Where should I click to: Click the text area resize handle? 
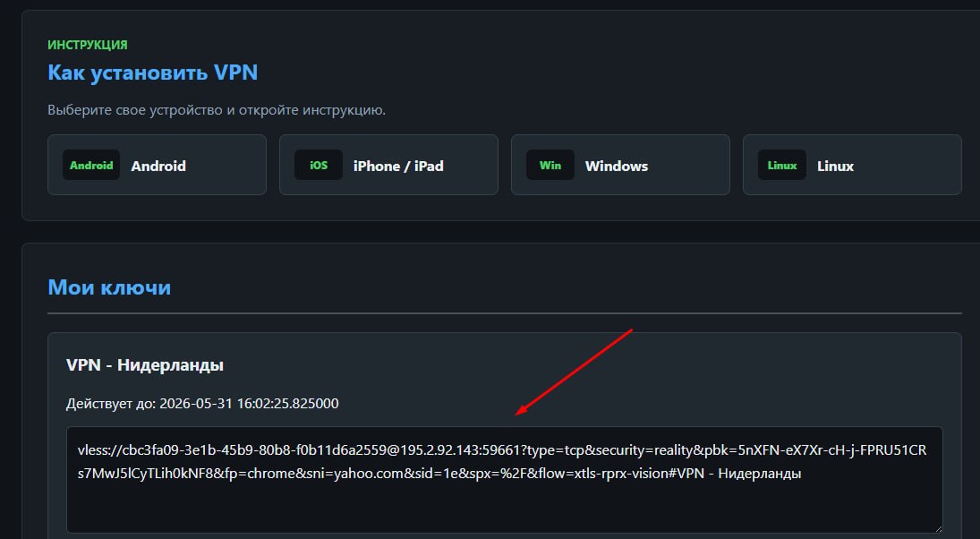tap(938, 528)
